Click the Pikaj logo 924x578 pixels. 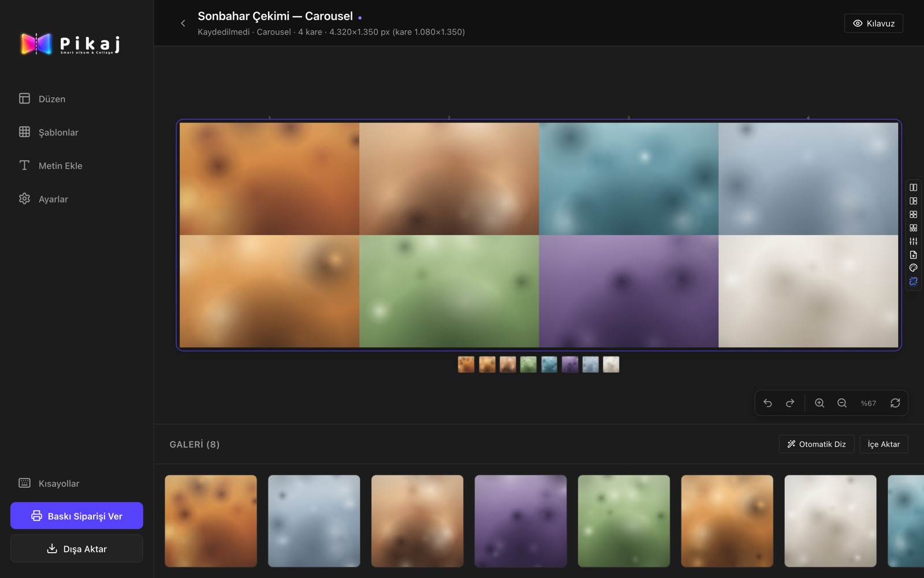coord(70,44)
